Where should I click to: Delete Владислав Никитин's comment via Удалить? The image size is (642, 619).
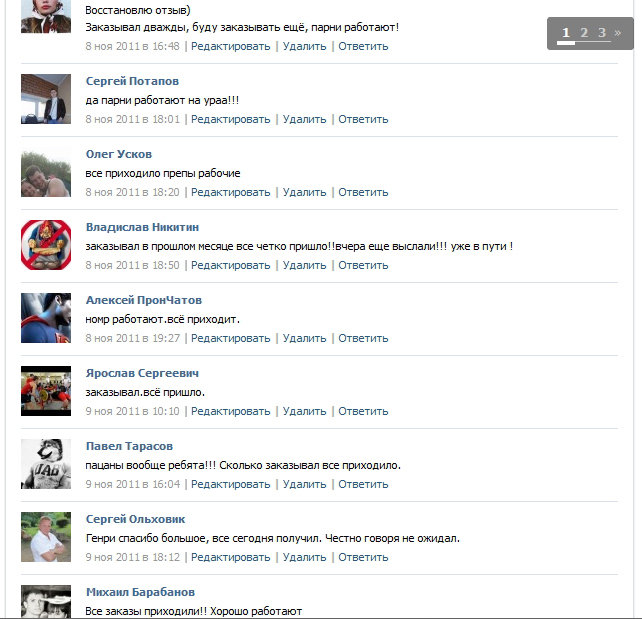(304, 265)
